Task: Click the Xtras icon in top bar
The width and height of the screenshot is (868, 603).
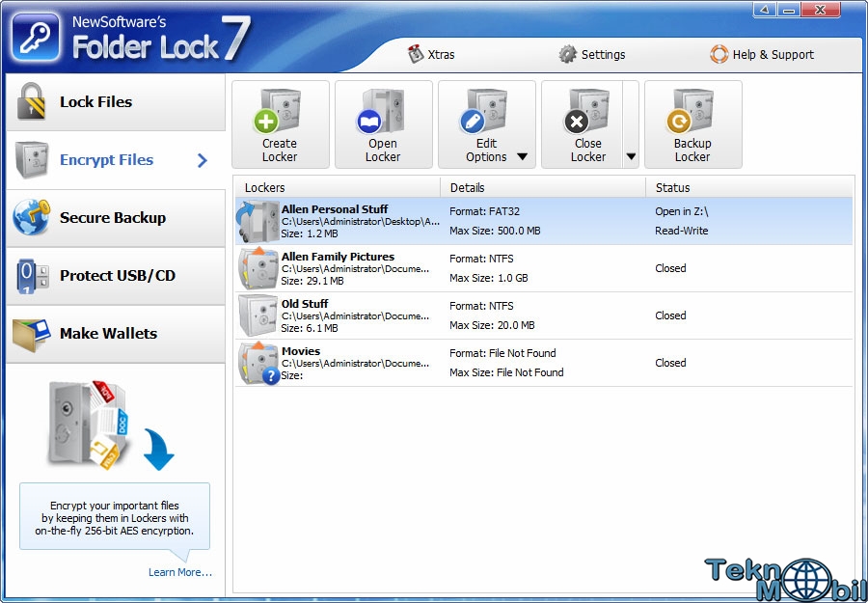Action: (x=415, y=54)
